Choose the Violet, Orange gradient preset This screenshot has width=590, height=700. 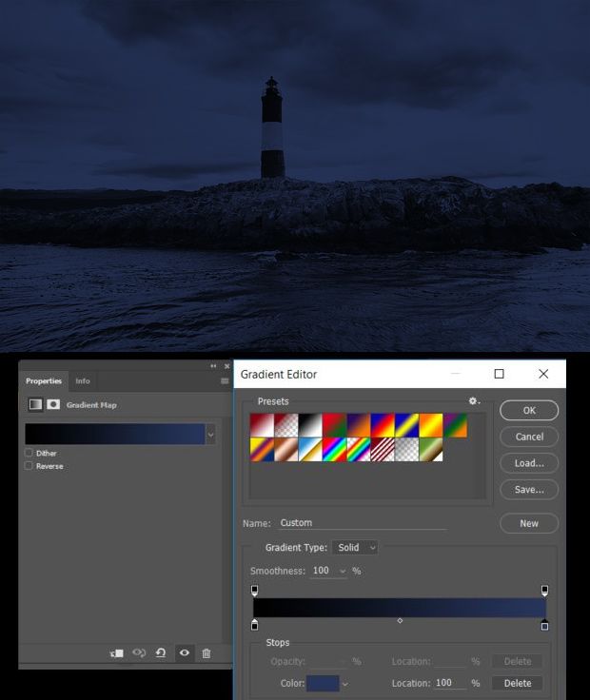point(359,425)
